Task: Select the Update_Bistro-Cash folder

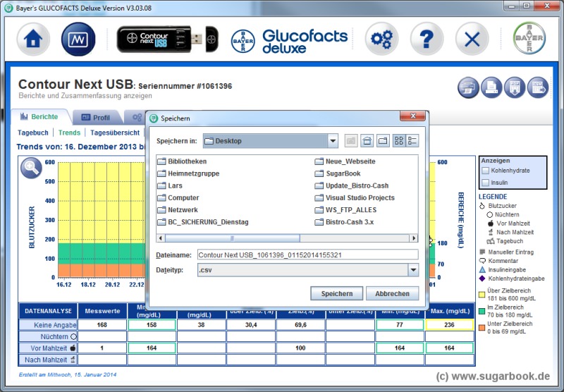Action: [x=352, y=186]
